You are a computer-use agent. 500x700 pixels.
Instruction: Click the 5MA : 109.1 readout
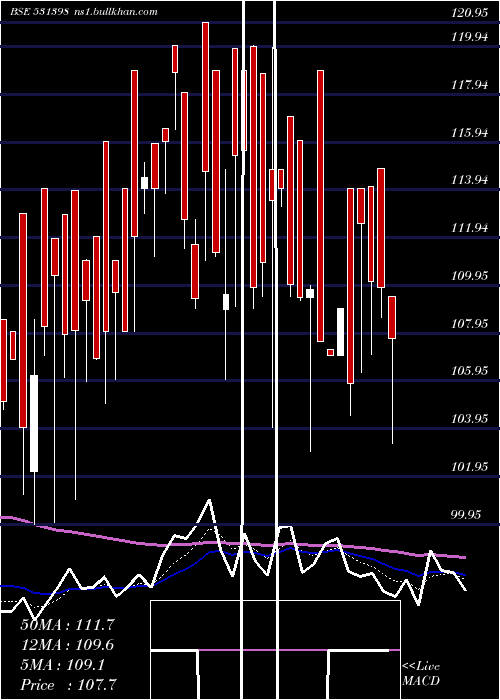click(62, 665)
